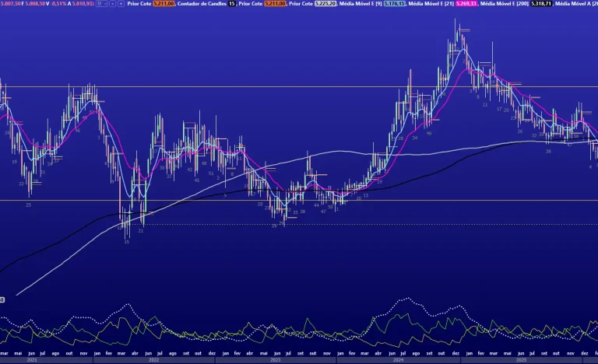598x364 pixels.
Task: Click the candle low labeled 25
Action: click(28, 205)
